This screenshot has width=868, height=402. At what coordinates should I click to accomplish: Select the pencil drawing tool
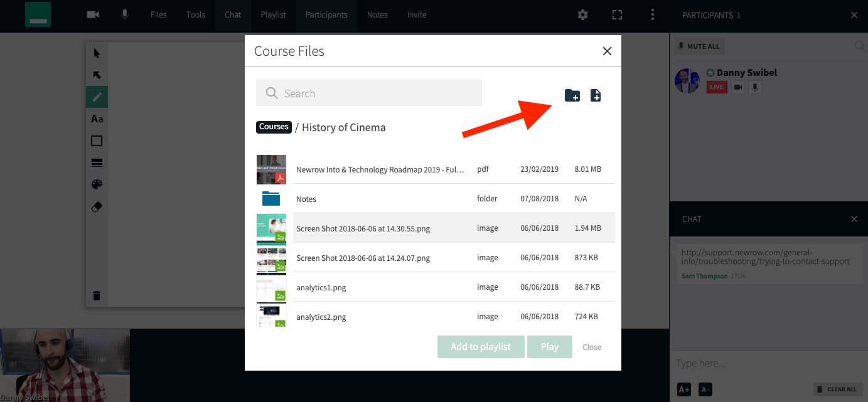pyautogui.click(x=97, y=97)
